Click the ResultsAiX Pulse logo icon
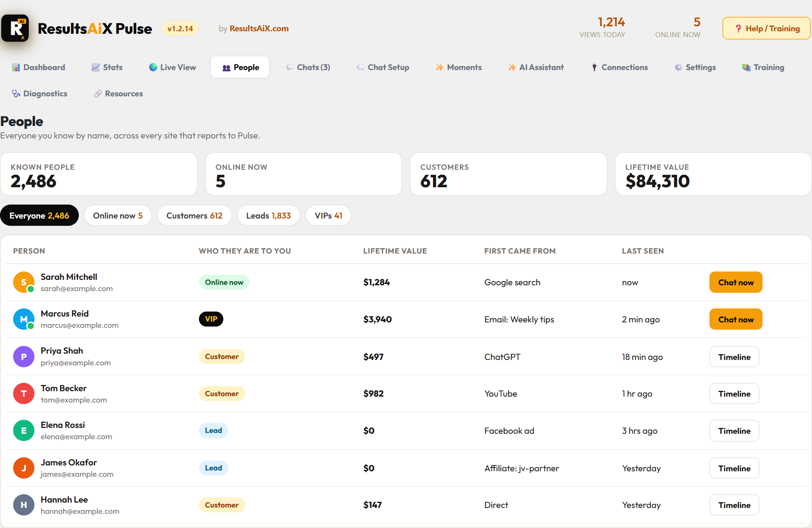The height and width of the screenshot is (528, 812). click(x=15, y=28)
